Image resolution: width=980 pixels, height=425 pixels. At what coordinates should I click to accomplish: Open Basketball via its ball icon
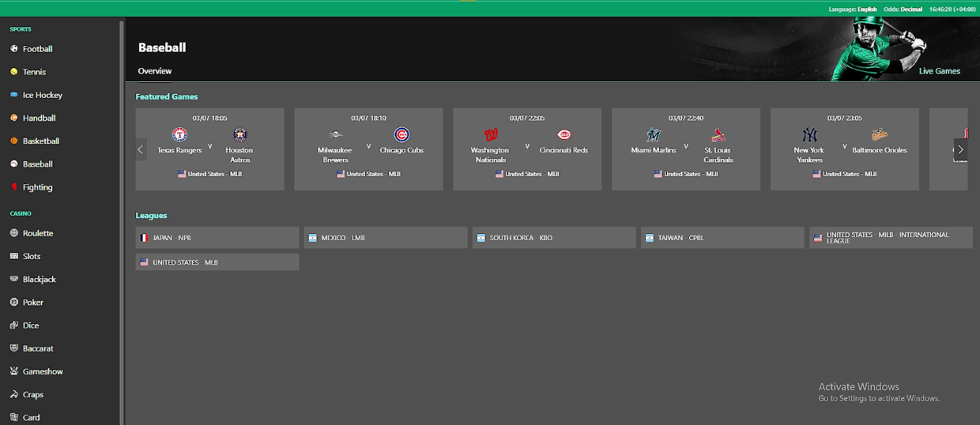point(14,141)
